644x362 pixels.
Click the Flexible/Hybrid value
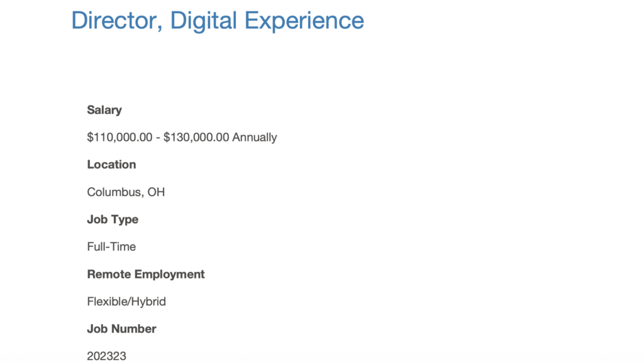coord(126,302)
